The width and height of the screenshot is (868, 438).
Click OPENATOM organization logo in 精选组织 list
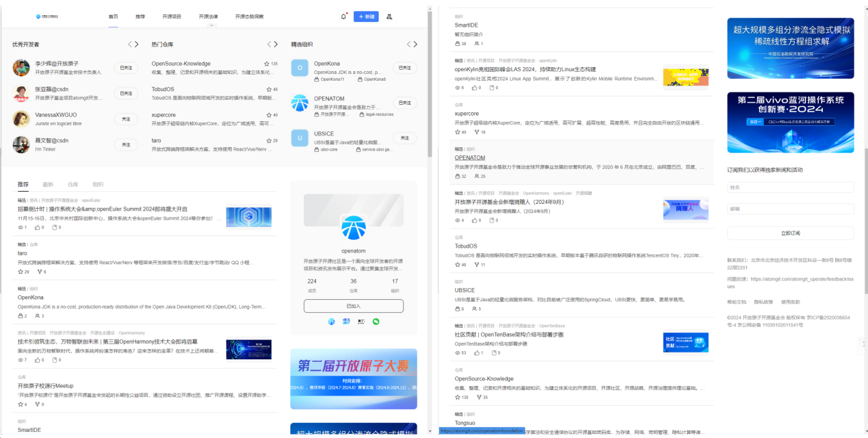point(300,103)
